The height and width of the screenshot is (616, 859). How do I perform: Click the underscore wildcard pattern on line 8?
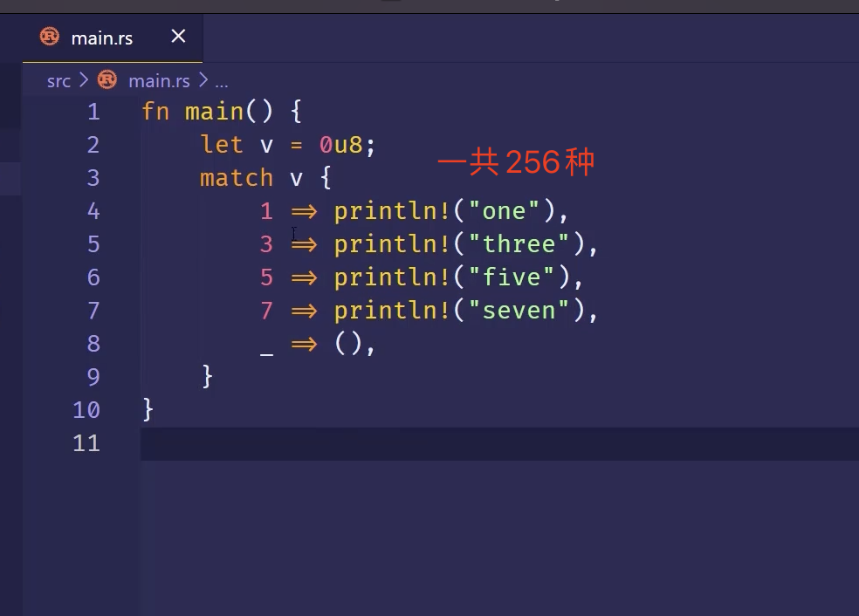coord(266,346)
